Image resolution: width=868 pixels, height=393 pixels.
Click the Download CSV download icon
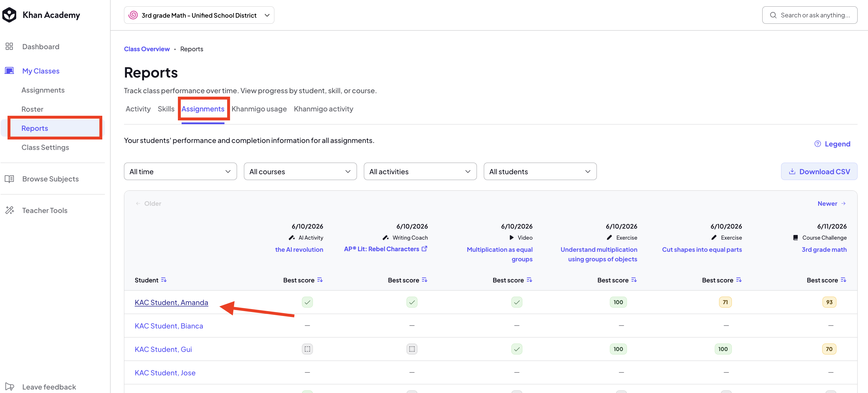tap(792, 172)
